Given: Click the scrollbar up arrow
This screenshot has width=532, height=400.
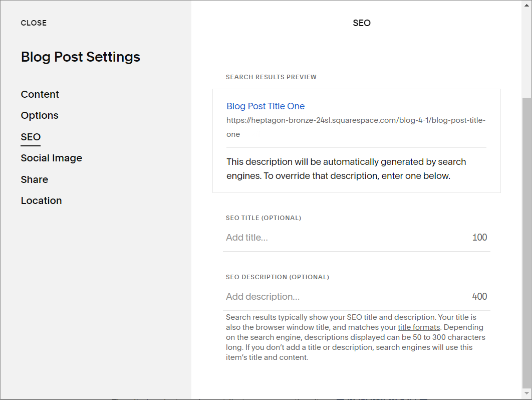Looking at the screenshot, I should coord(527,5).
